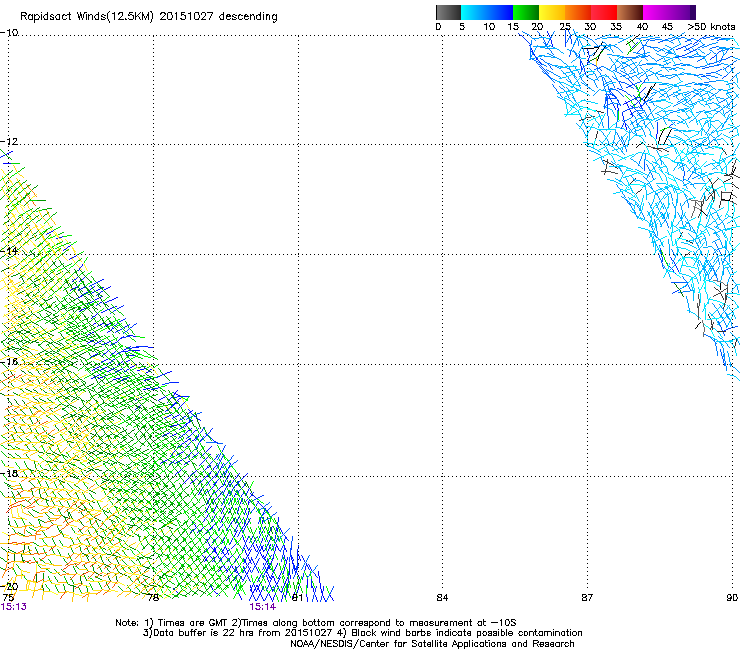Click the "84" longitude axis label

coord(442,598)
